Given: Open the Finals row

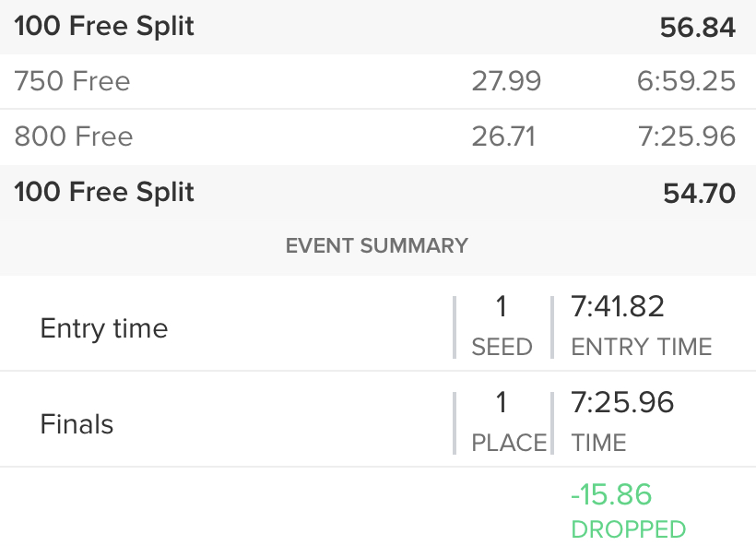Looking at the screenshot, I should coord(378,419).
